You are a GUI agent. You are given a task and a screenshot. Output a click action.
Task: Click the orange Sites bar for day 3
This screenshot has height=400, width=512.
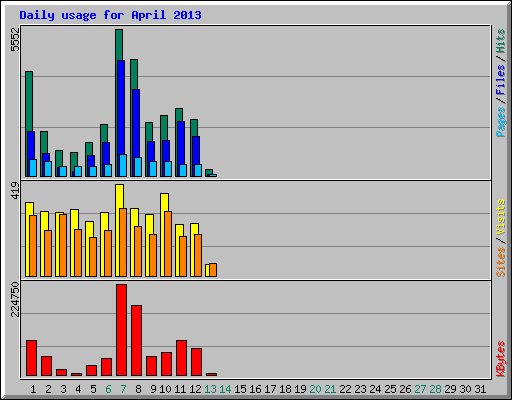[x=63, y=246]
